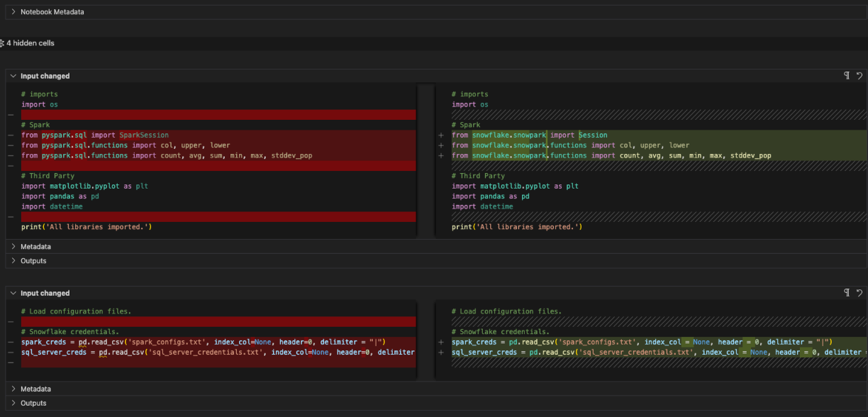Click plus marker on col, upper, lower import line
868x417 pixels.
click(441, 145)
